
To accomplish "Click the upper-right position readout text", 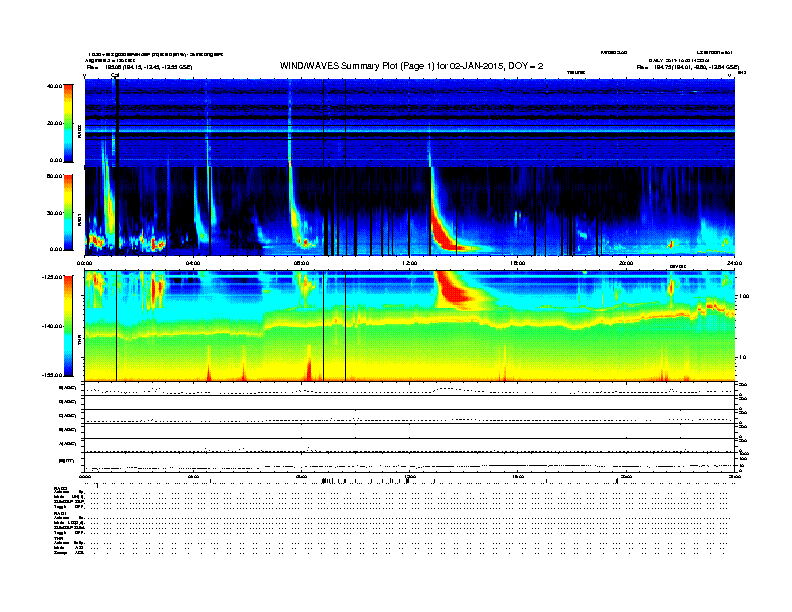I will pyautogui.click(x=688, y=67).
